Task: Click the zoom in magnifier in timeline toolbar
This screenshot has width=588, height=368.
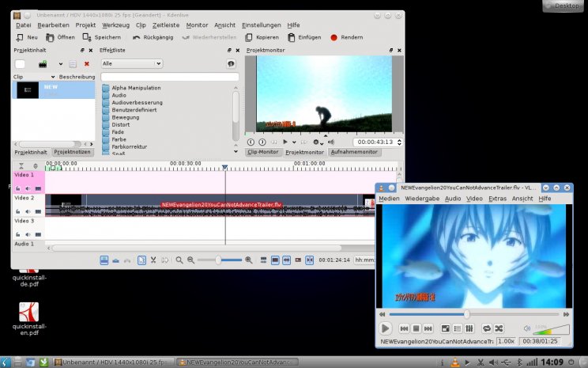Action: click(248, 260)
